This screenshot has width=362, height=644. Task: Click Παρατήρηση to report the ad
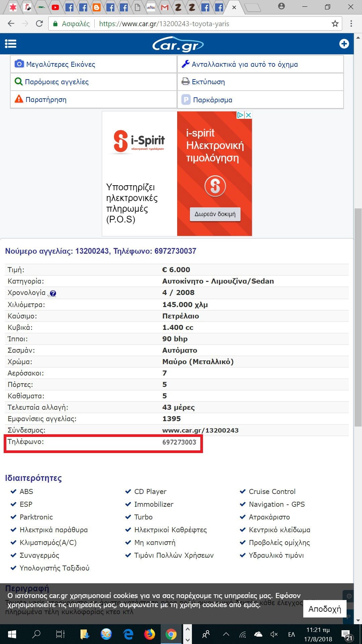click(x=46, y=100)
